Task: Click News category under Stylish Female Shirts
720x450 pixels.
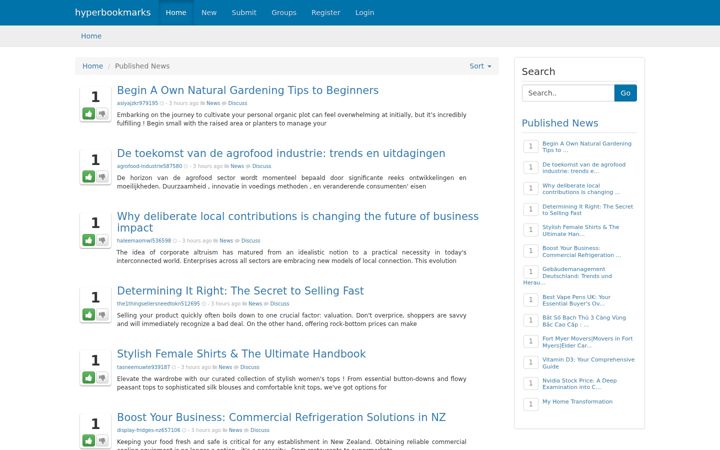Action: (x=225, y=367)
